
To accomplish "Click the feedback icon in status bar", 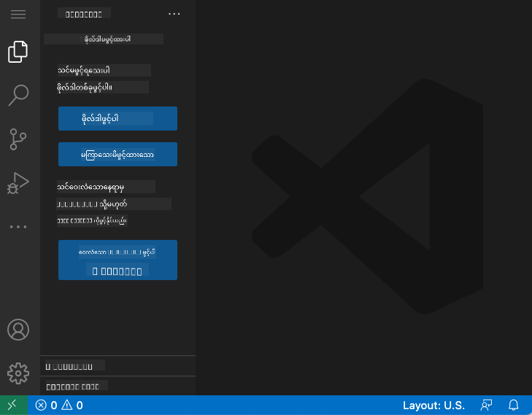I will 486,405.
